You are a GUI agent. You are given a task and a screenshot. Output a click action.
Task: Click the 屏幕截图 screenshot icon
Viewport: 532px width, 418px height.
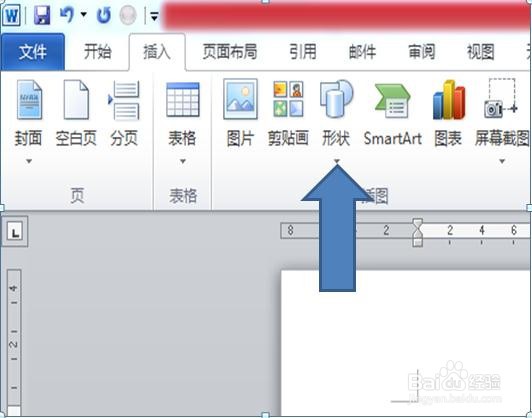(x=501, y=98)
